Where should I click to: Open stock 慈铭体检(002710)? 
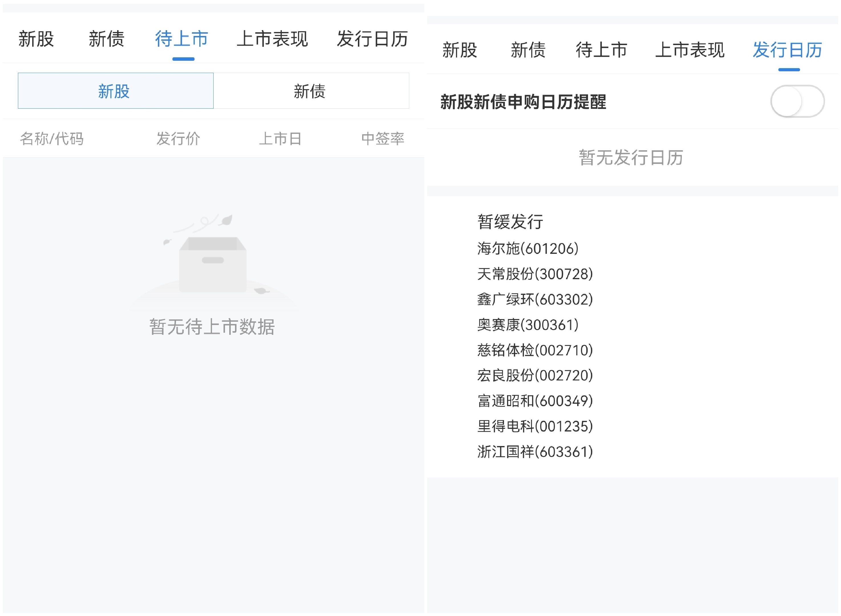coord(534,350)
